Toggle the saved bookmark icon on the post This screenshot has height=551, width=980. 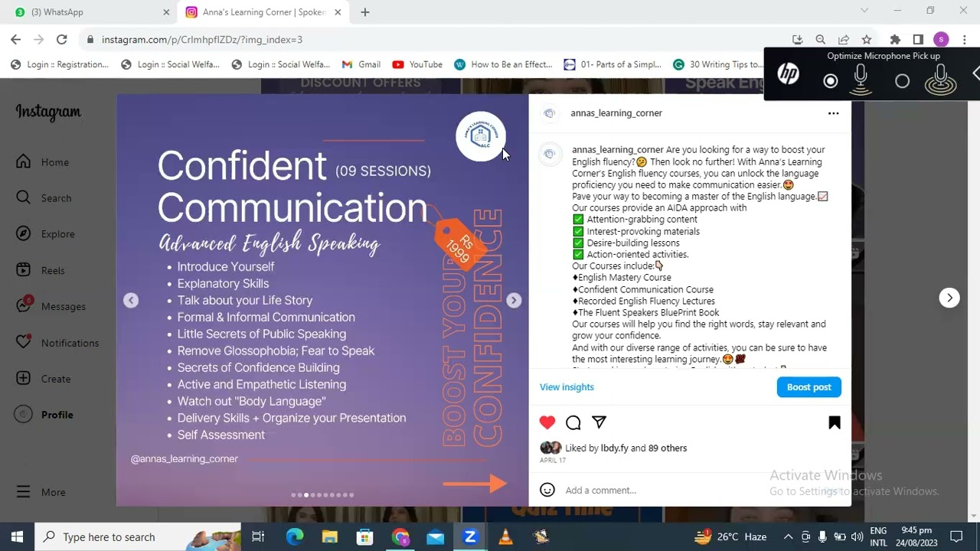834,422
